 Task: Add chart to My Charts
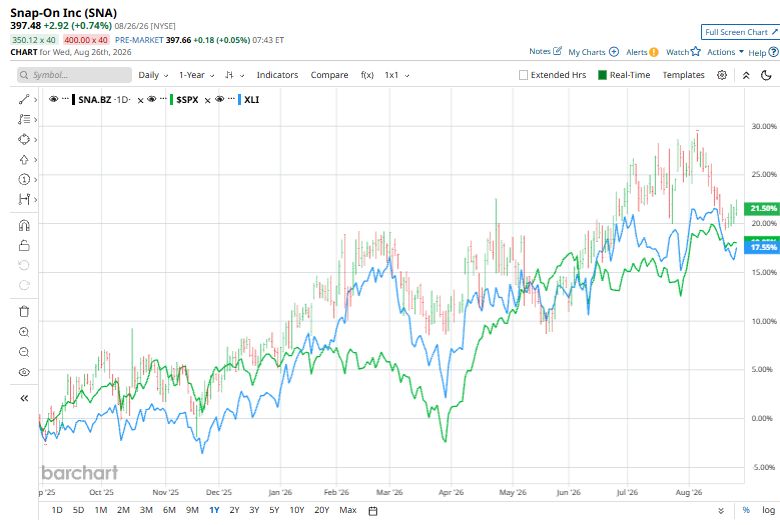point(593,52)
